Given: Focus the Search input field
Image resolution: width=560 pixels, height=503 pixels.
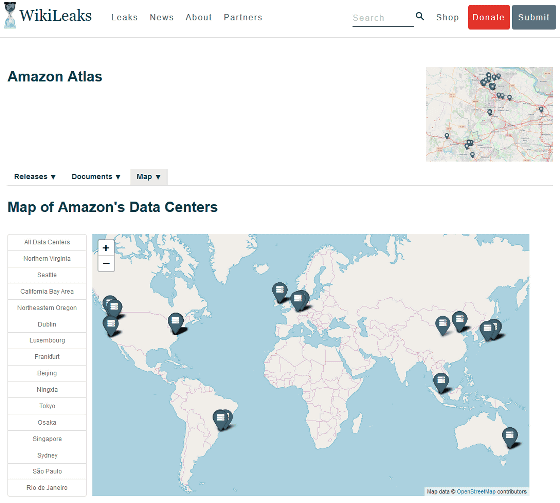Looking at the screenshot, I should (x=383, y=18).
